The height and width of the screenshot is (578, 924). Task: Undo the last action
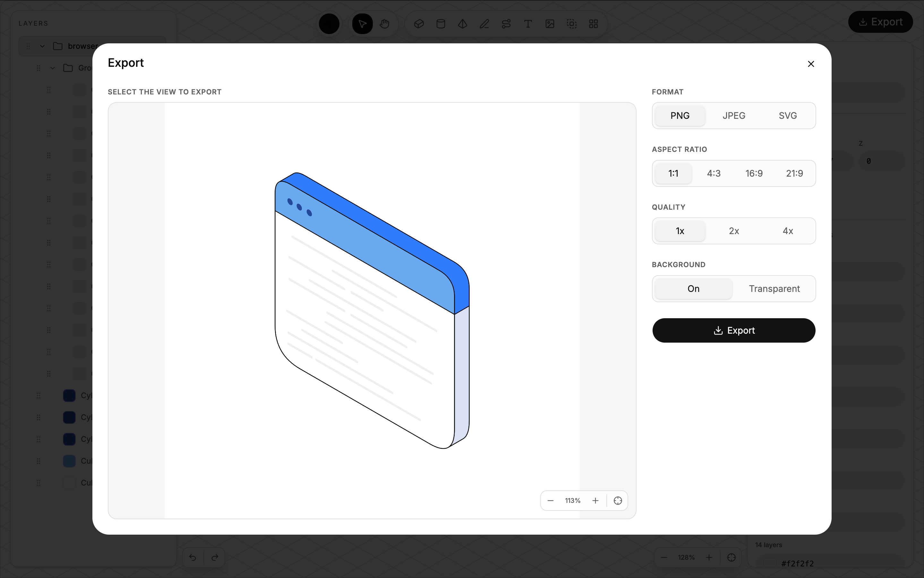(193, 557)
